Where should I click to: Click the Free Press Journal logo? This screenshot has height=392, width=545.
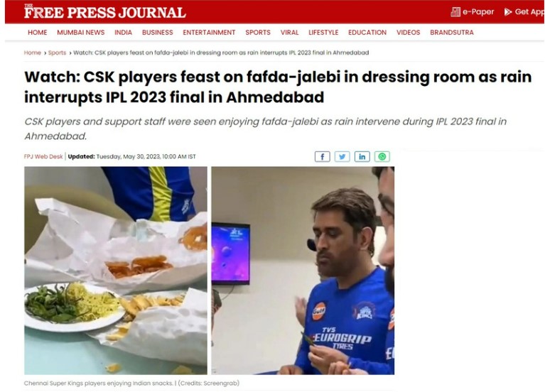pos(105,11)
